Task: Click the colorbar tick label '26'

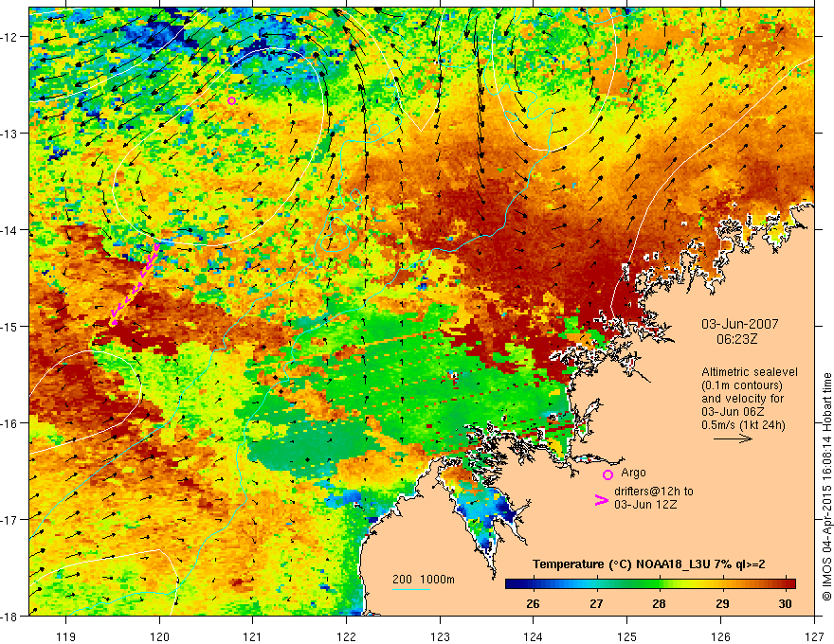Action: [x=533, y=603]
